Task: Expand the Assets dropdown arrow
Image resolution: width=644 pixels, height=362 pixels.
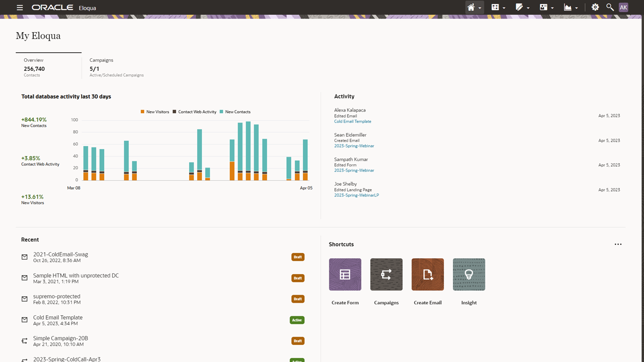Action: pyautogui.click(x=528, y=8)
